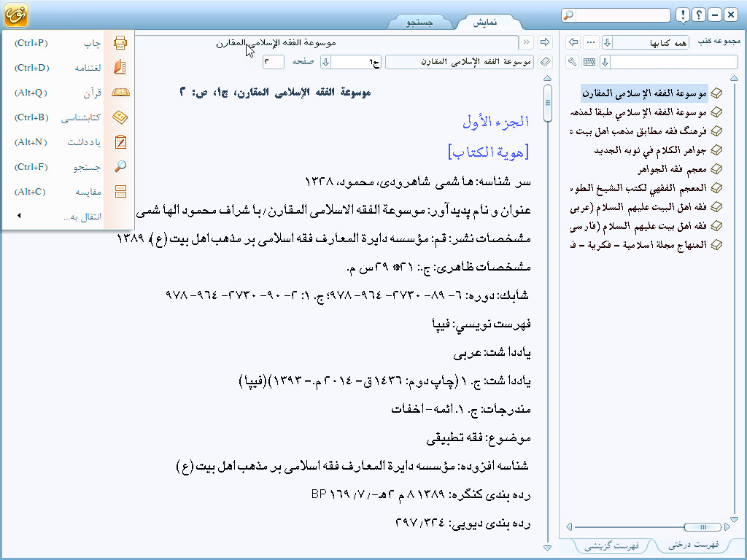747x560 pixels.
Task: Choose چاپ (Ctrl+P) print from the menu
Action: pos(68,43)
